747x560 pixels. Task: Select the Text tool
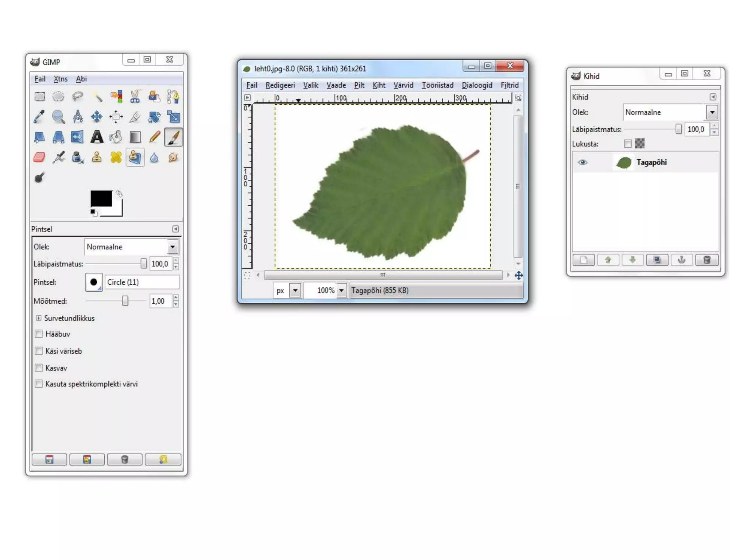[x=97, y=137]
